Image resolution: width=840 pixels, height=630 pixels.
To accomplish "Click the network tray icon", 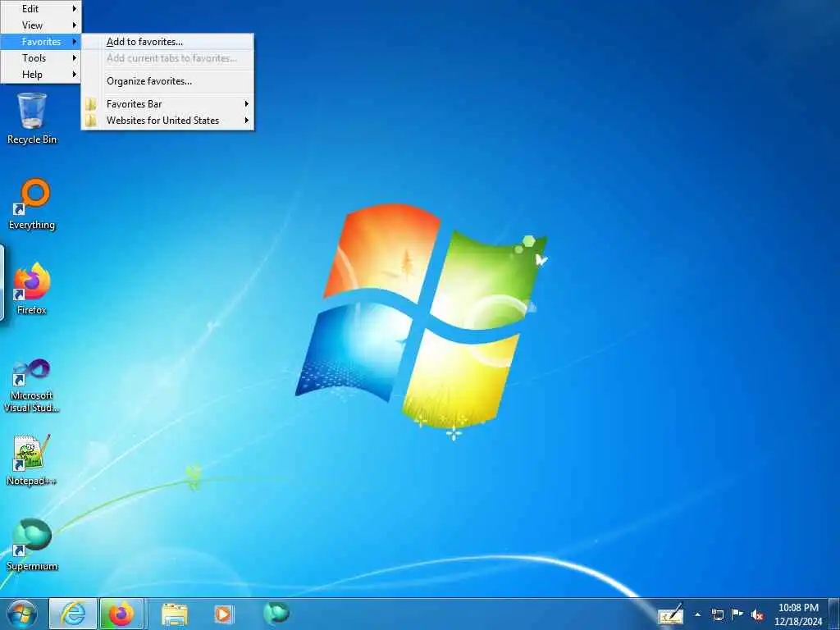I will click(x=717, y=614).
